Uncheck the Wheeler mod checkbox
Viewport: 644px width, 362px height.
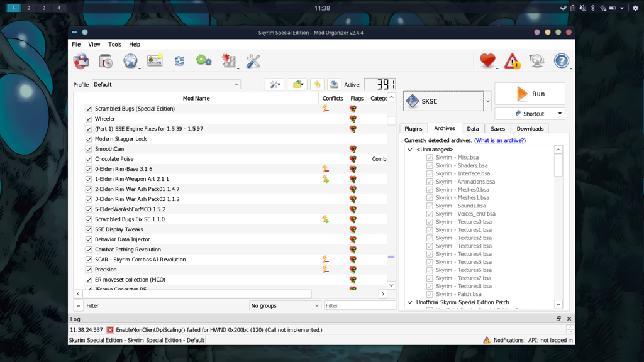[x=89, y=119]
